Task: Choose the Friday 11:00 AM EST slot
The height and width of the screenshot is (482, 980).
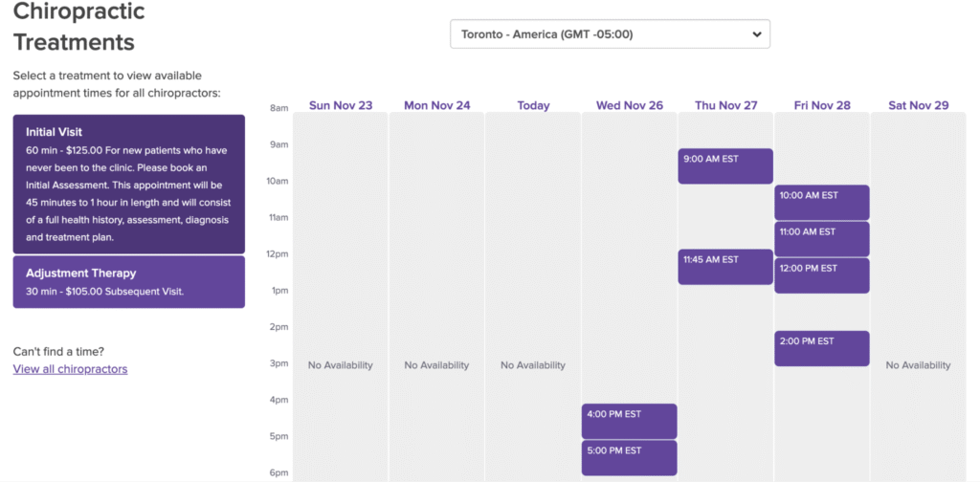Action: (x=822, y=239)
